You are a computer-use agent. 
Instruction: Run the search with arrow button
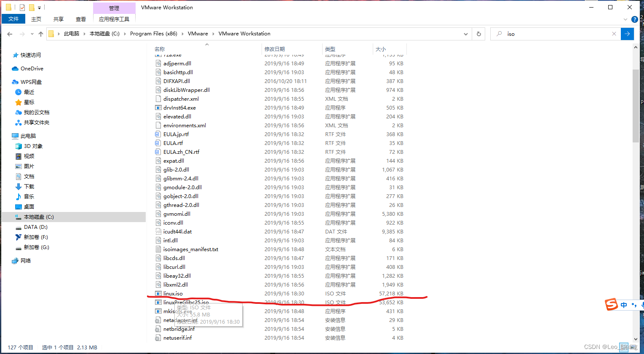(x=627, y=34)
